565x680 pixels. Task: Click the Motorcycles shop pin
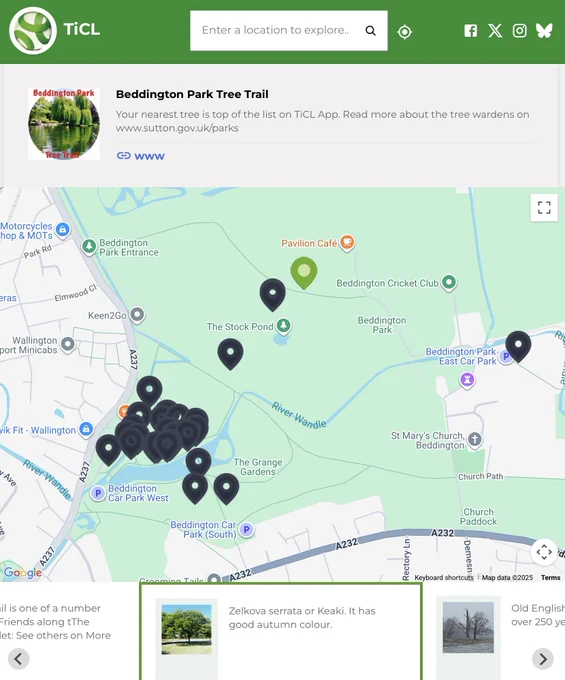tap(63, 229)
